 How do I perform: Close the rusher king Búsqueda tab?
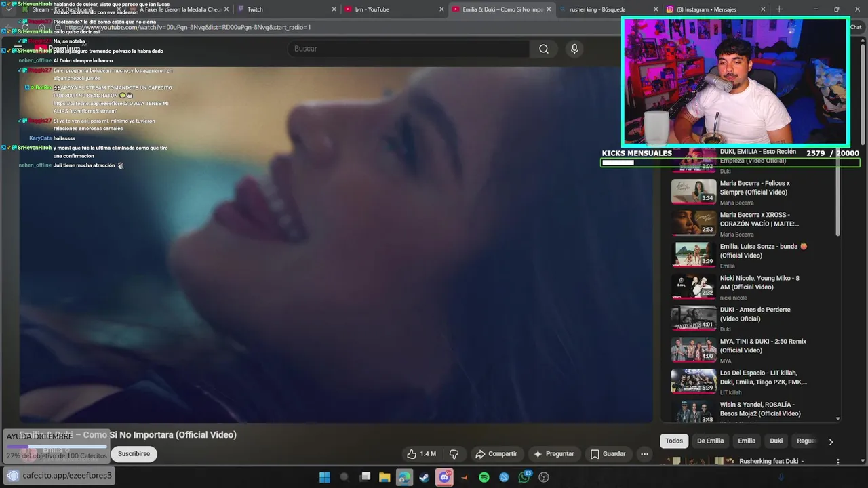tap(656, 9)
